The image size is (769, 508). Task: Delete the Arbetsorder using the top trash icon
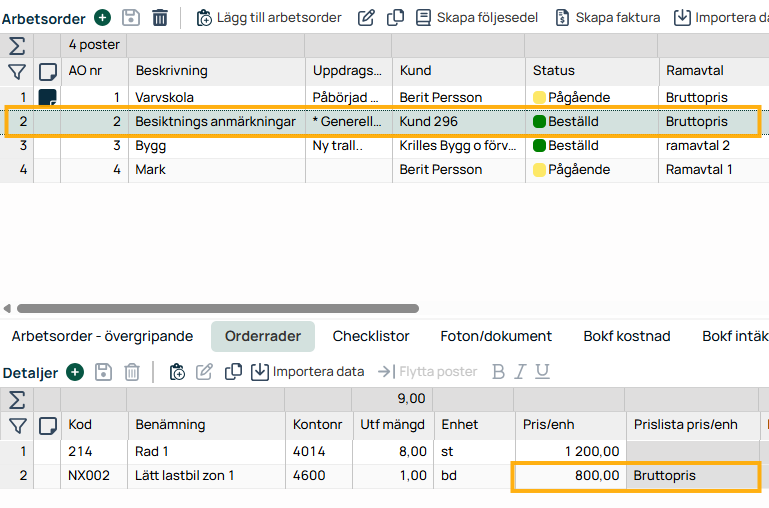160,17
